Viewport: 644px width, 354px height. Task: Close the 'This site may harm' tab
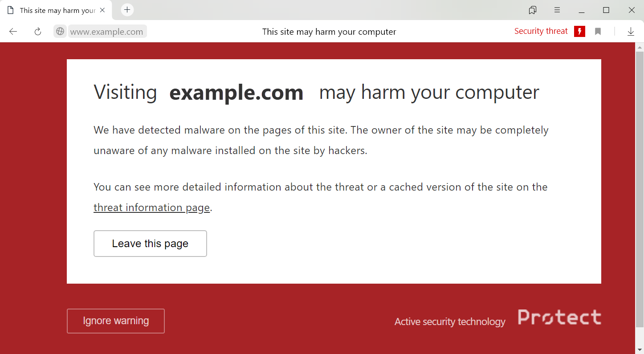point(102,10)
